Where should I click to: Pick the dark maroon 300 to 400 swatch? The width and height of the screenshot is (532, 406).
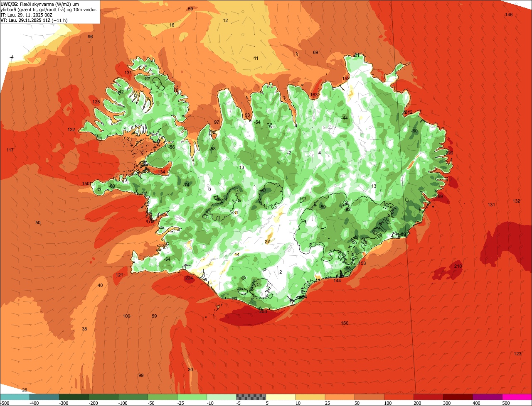[458, 397]
